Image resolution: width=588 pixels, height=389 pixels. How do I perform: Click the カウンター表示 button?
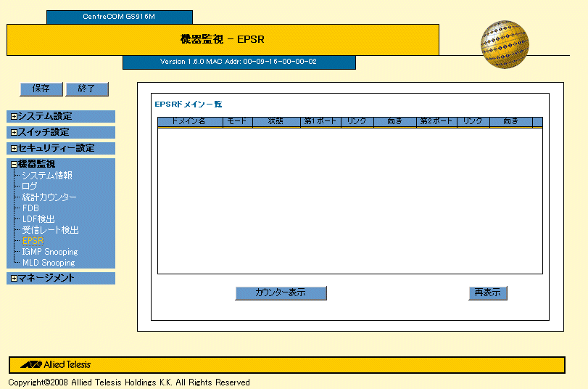[281, 293]
